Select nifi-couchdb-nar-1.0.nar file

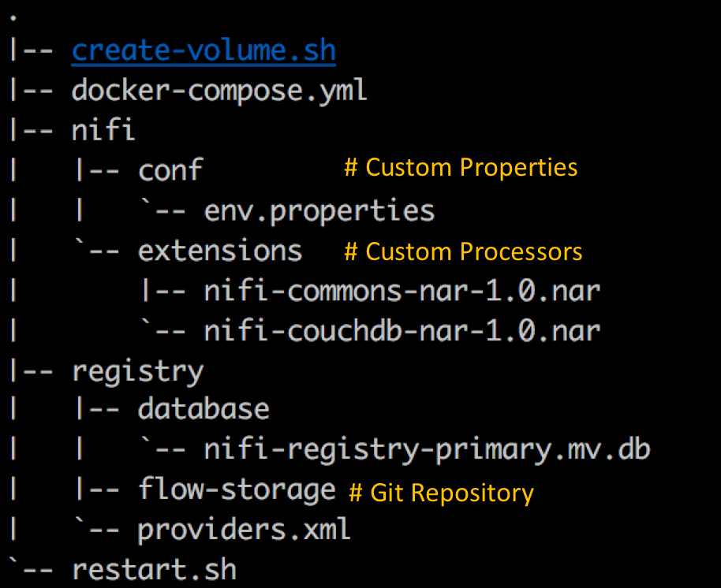point(402,331)
